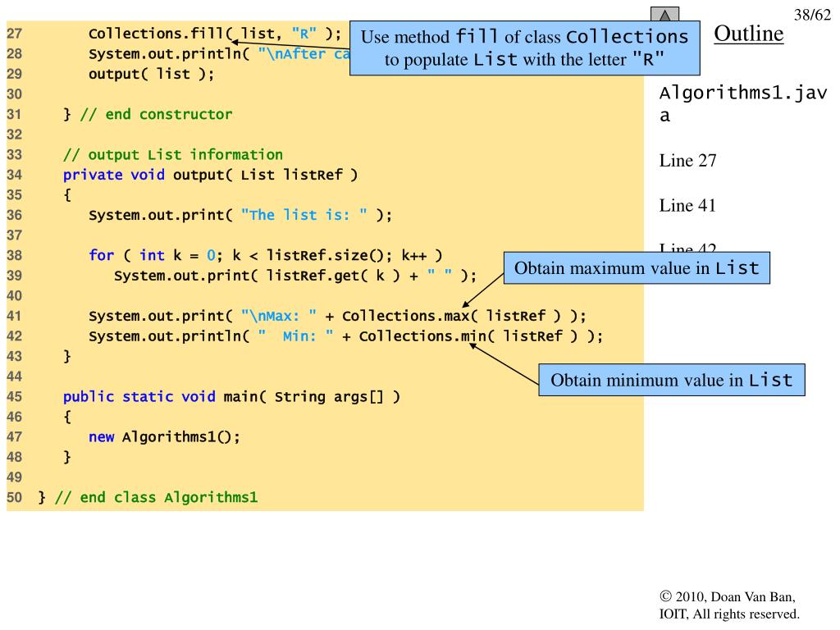Screen dimensions: 840x630
Task: Select the '// end class Algorithms1' comment
Action: [x=156, y=497]
